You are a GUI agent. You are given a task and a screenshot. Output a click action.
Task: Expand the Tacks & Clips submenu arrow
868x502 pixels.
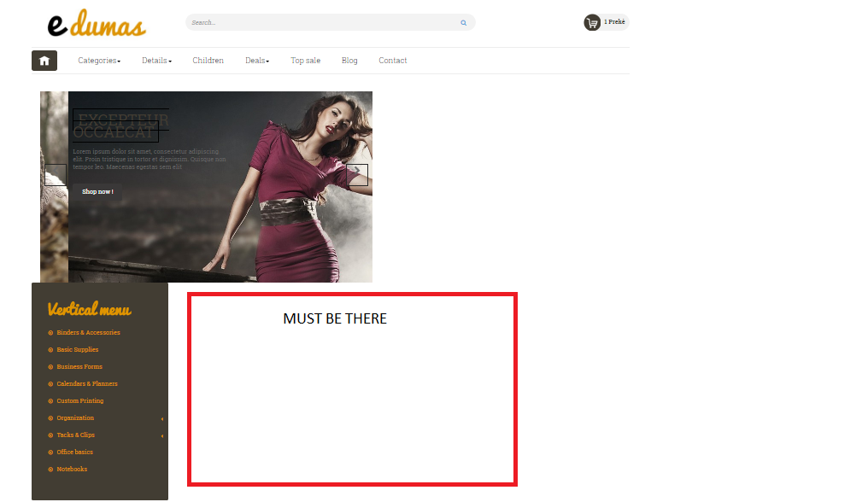162,436
